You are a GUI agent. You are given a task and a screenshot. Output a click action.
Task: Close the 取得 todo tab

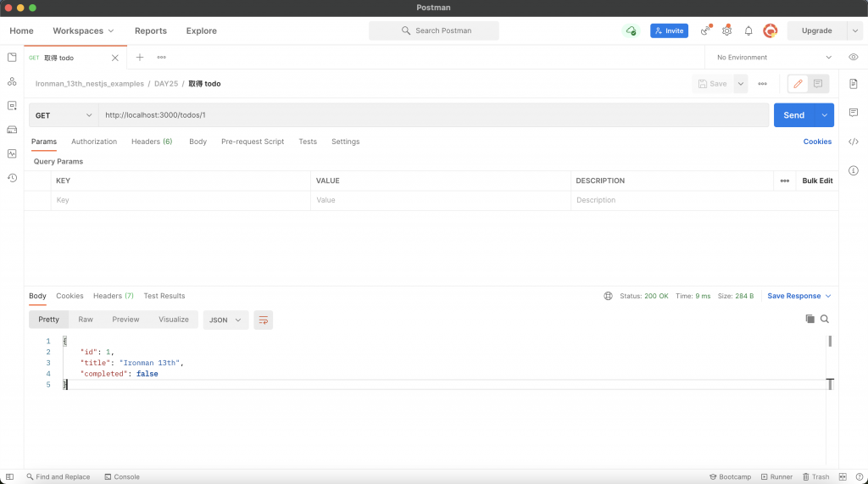(115, 58)
